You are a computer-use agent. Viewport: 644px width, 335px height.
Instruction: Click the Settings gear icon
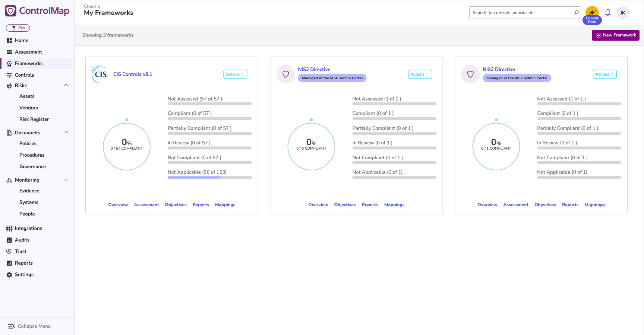[x=9, y=275]
